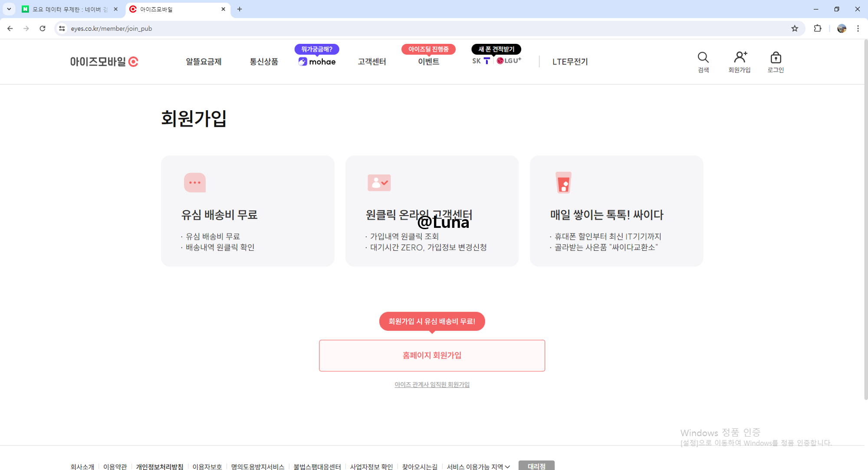
Task: Click the 홈페이지 회원가입 button
Action: click(432, 355)
